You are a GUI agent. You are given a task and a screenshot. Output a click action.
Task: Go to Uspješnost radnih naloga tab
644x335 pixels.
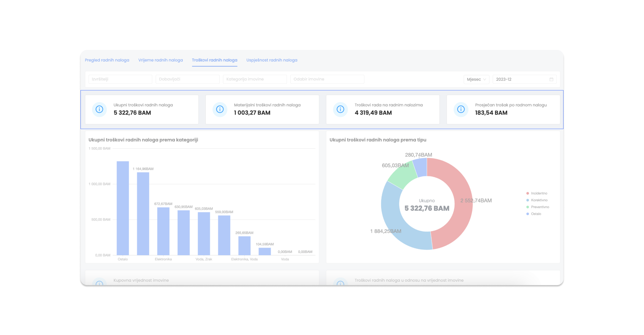point(272,60)
